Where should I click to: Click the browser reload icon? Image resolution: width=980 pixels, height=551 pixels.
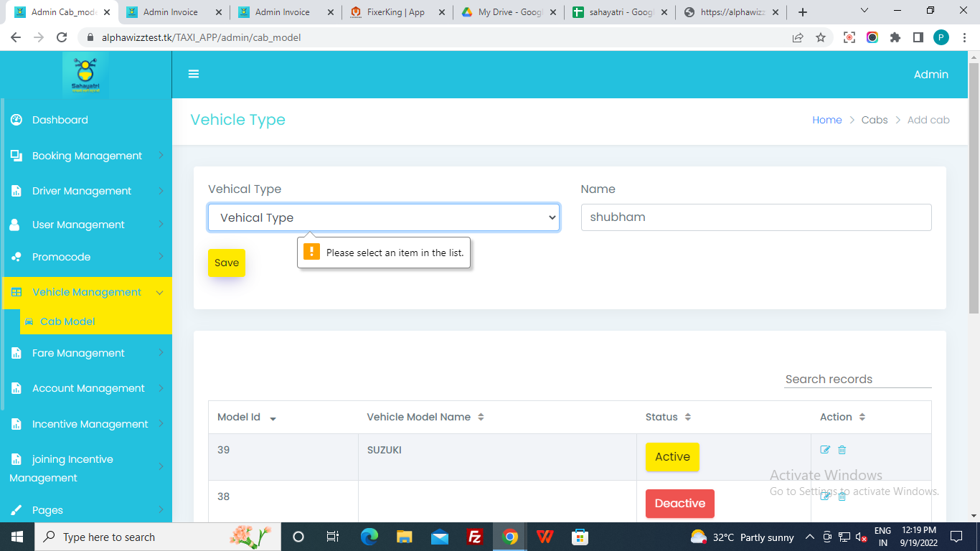click(x=62, y=37)
